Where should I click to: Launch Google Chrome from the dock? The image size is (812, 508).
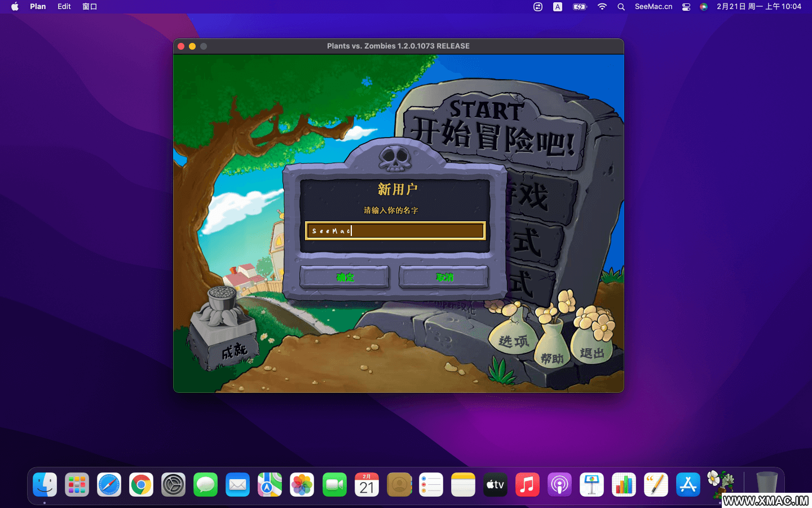click(x=141, y=485)
